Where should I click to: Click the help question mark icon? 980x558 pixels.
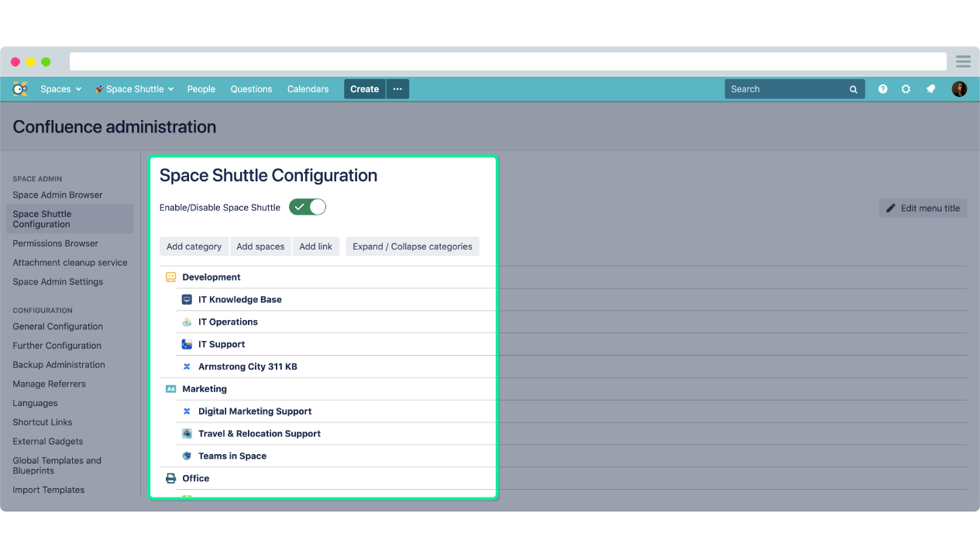(882, 88)
